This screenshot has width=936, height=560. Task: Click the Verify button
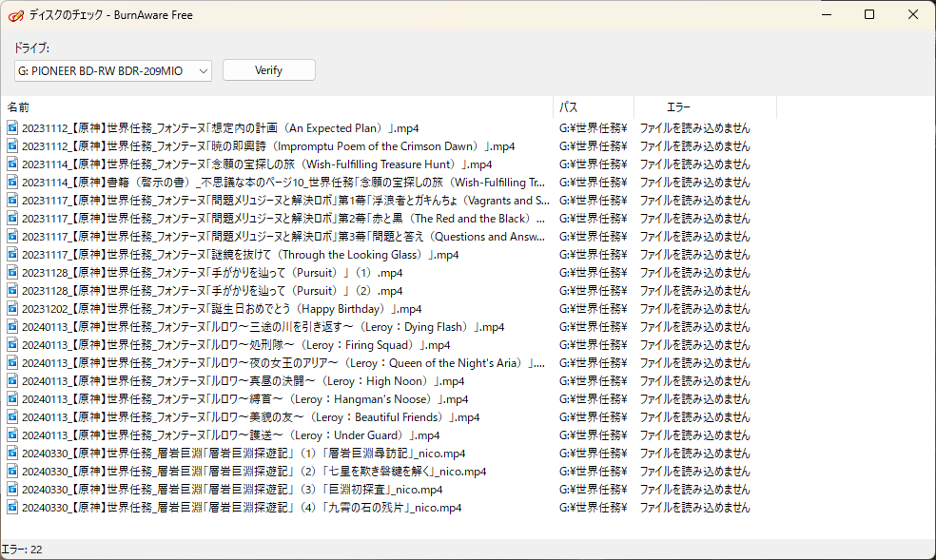pos(268,70)
